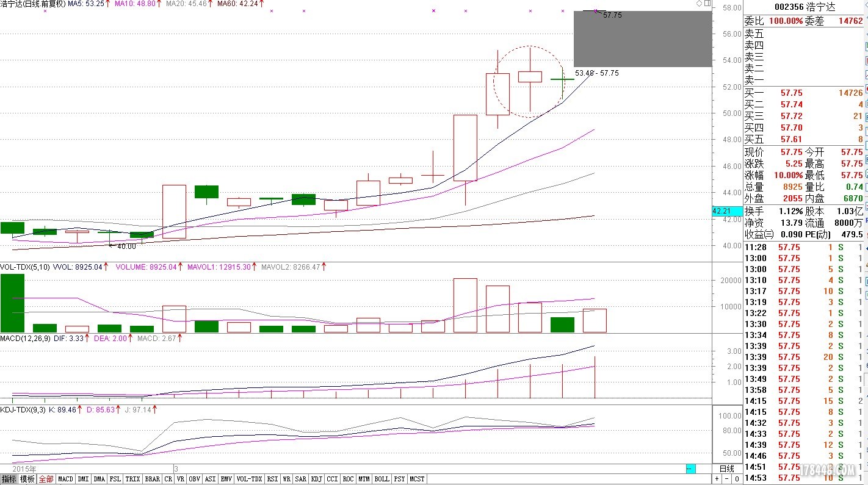Screen dimensions: 868x485
Task: Select the SAR indicator
Action: pyautogui.click(x=301, y=480)
